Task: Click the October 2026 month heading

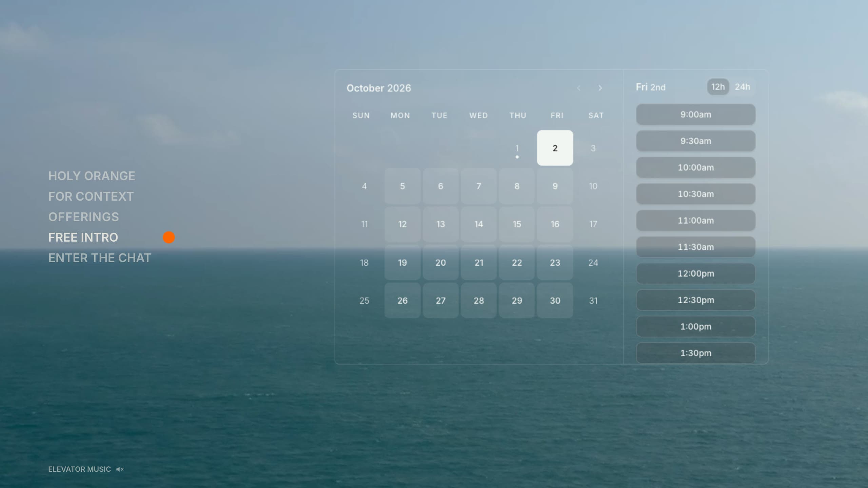Action: pyautogui.click(x=379, y=88)
